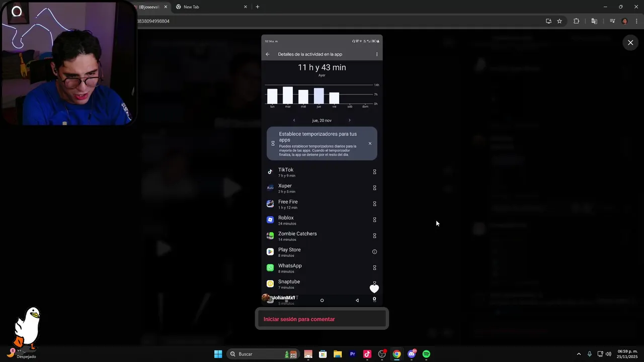Set timer hourglass for TikTok
The width and height of the screenshot is (644, 362).
tap(374, 172)
